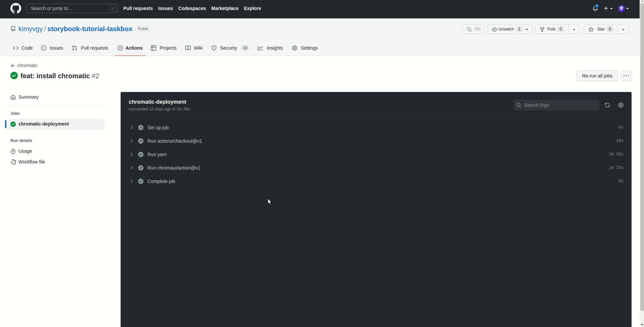Click the Re-run all jobs button
Screen dimensions: 644x327
[597, 76]
